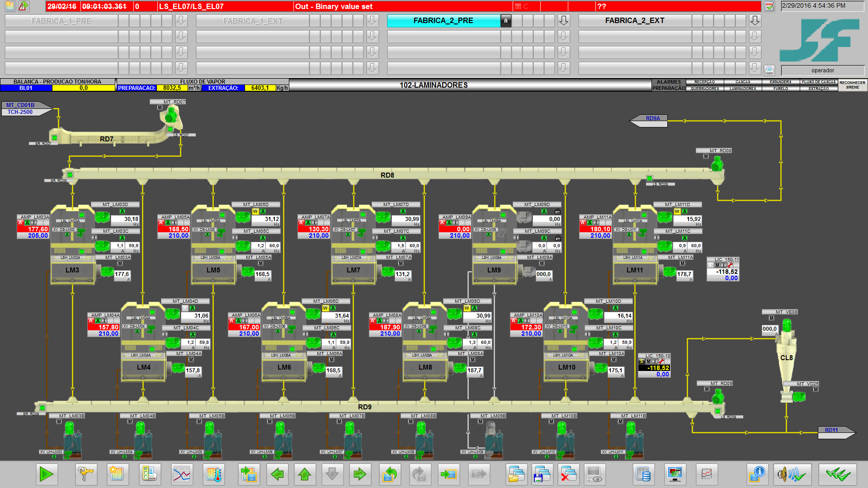Click the green left navigation arrow

(x=277, y=474)
